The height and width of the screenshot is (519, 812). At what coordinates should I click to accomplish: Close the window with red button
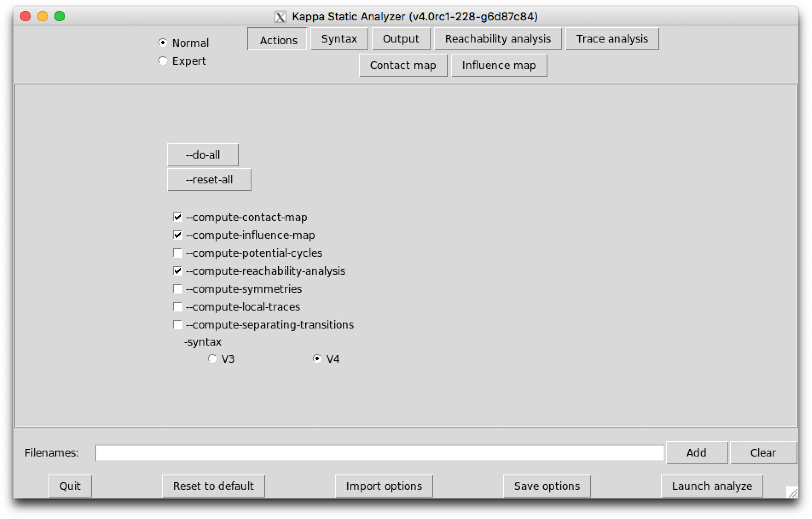[26, 16]
